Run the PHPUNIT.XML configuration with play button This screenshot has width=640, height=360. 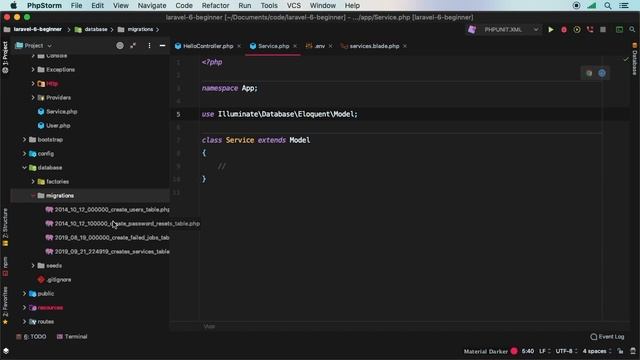[x=551, y=29]
